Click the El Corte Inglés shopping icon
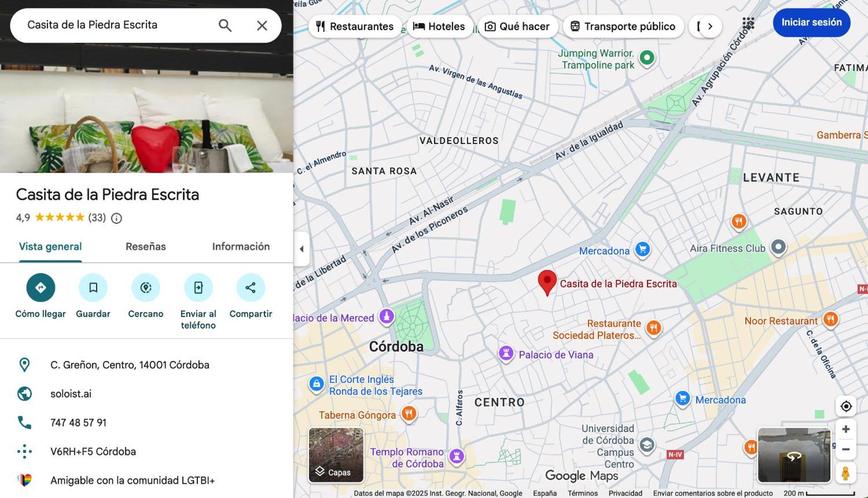 coord(316,384)
